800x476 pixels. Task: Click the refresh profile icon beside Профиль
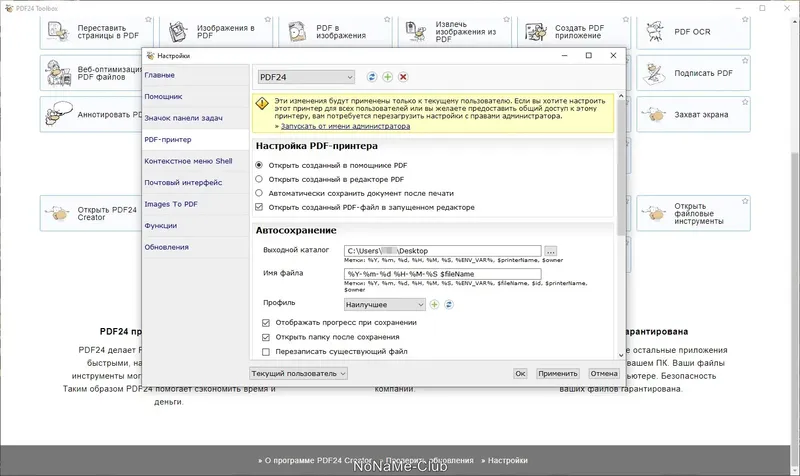(x=448, y=305)
